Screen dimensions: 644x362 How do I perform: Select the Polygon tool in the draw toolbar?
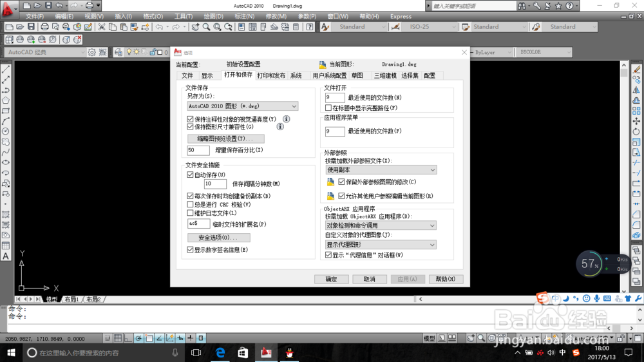tap(6, 100)
